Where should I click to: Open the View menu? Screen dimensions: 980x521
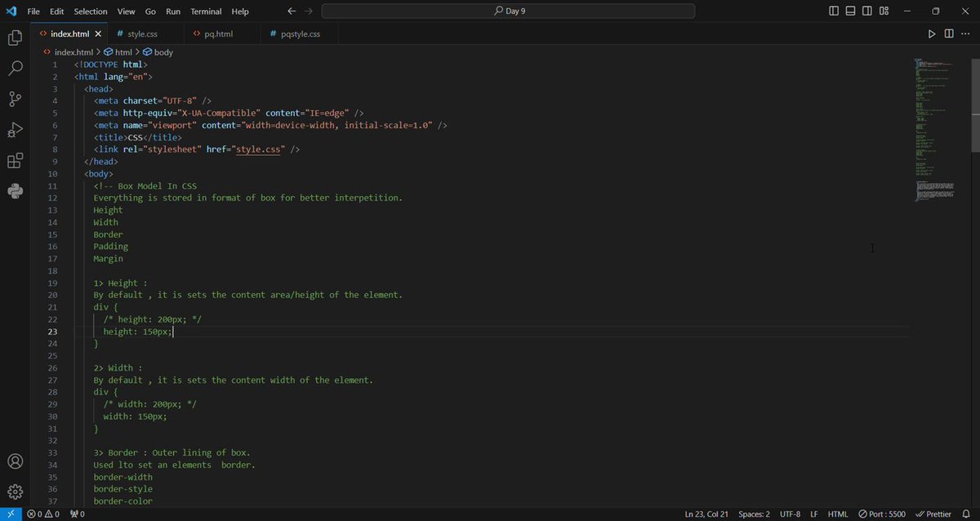click(127, 11)
